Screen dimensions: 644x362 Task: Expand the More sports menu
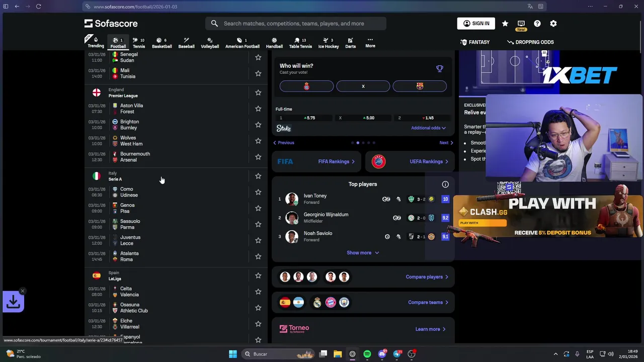click(370, 43)
